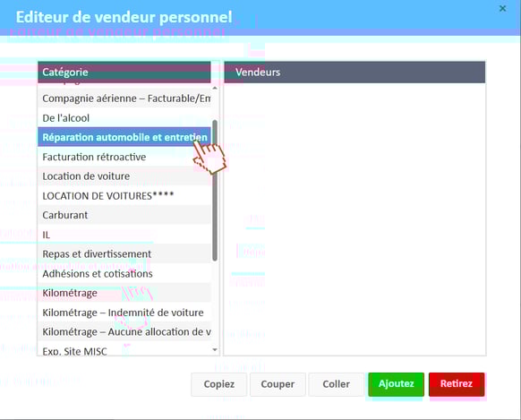
Task: Click the Copiez button
Action: 219,384
